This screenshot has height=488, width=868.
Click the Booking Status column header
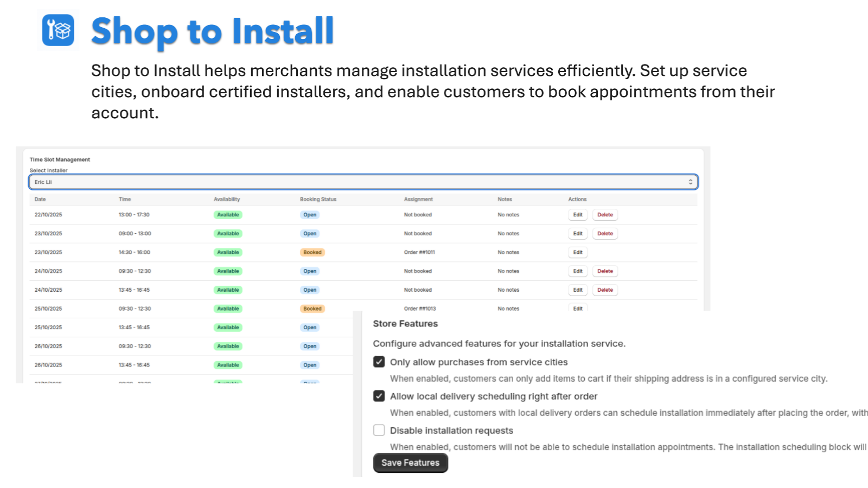pos(318,199)
